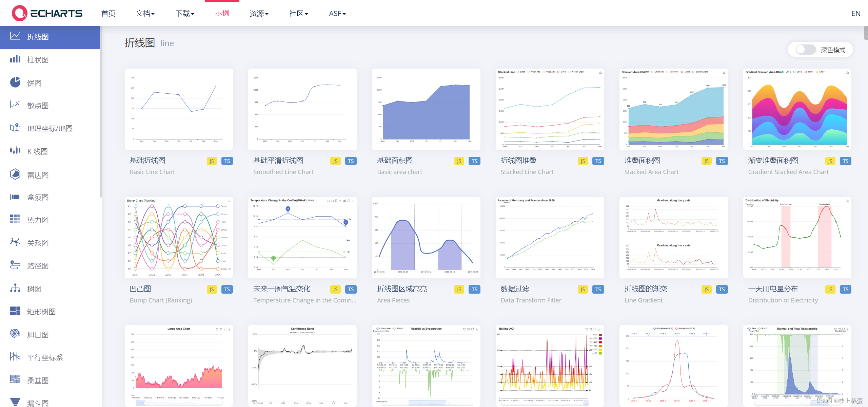Open the Gradient Stacked Area Chart thumbnail
This screenshot has width=868, height=407.
797,109
